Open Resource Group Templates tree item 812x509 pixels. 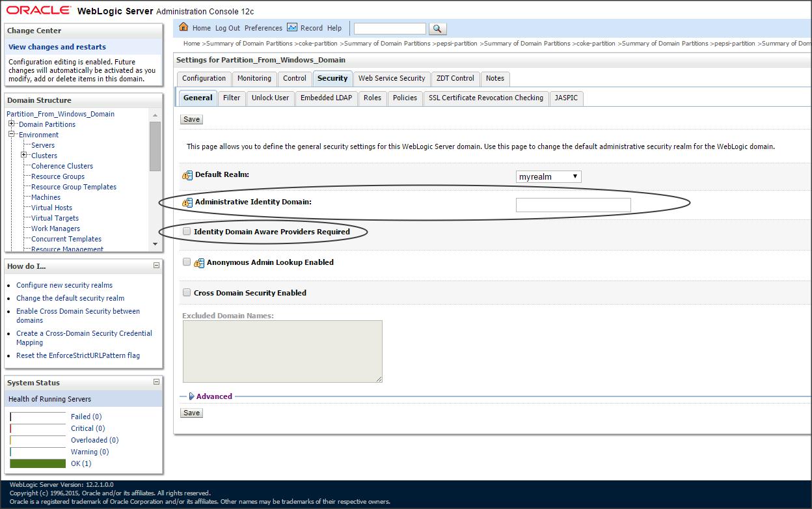(74, 187)
